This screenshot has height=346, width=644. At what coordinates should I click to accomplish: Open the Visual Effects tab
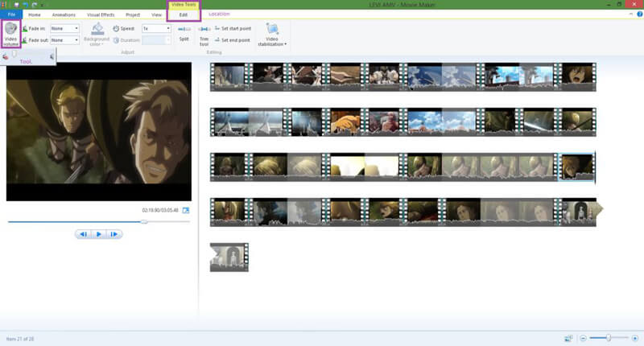click(101, 14)
